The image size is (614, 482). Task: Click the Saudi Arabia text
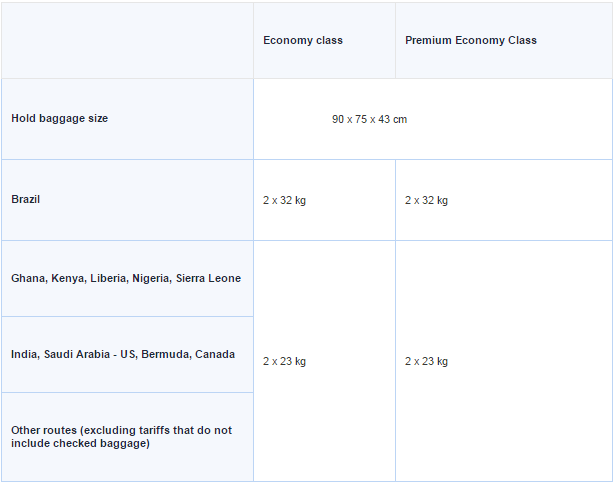pyautogui.click(x=76, y=354)
